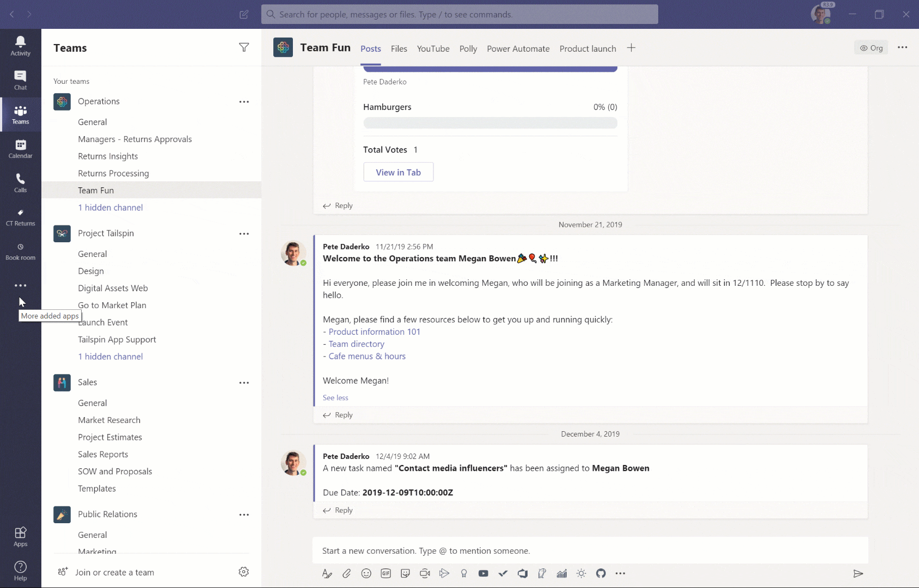Open the Power Automate tab

[518, 49]
